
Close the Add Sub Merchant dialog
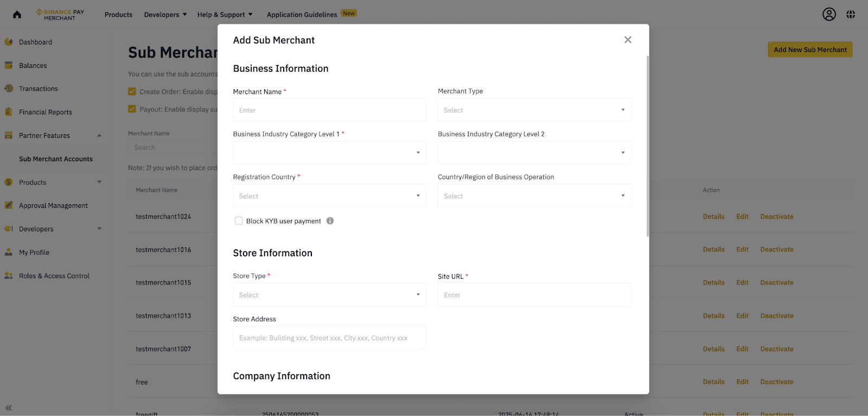(x=628, y=40)
